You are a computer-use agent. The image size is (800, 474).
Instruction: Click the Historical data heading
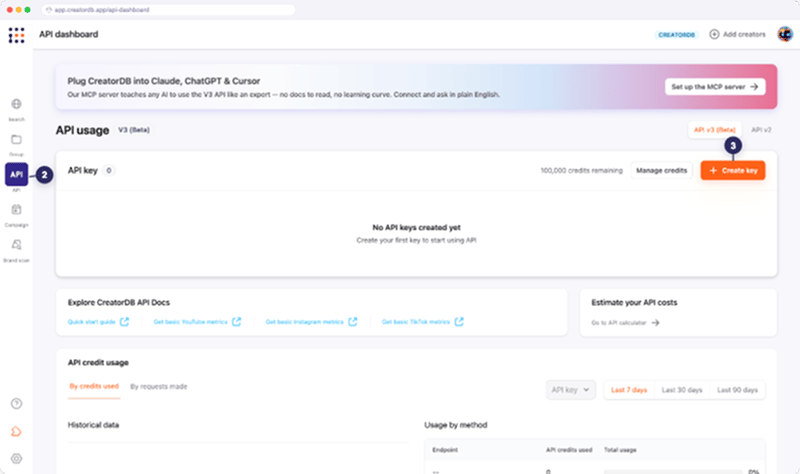point(93,425)
